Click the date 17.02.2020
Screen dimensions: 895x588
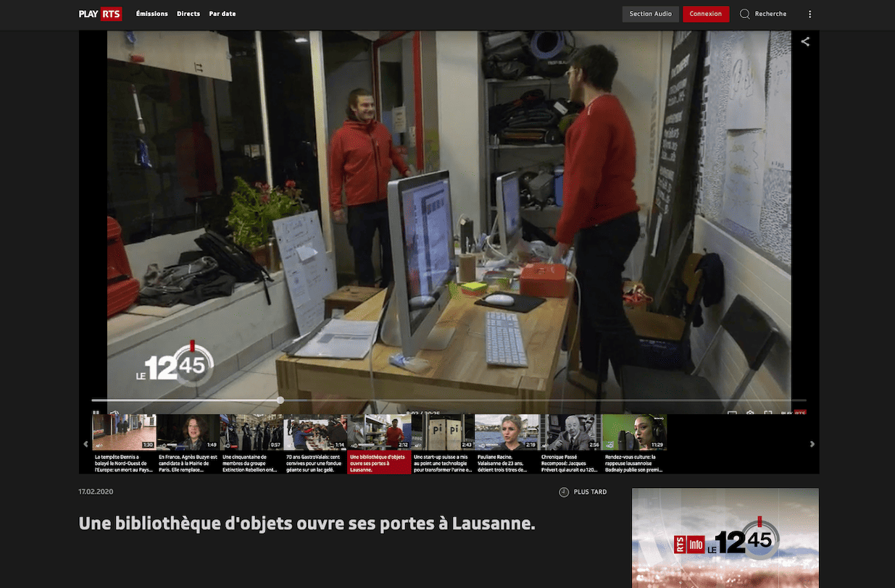point(96,492)
